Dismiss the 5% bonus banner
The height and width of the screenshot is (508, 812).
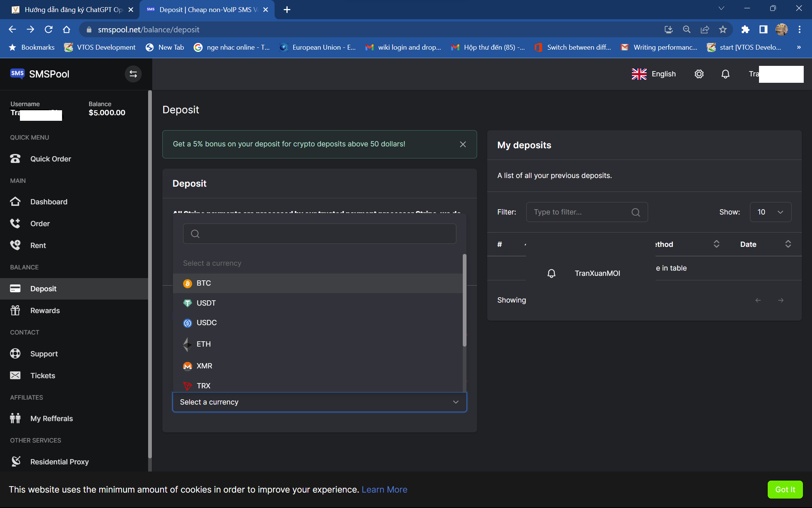tap(463, 144)
